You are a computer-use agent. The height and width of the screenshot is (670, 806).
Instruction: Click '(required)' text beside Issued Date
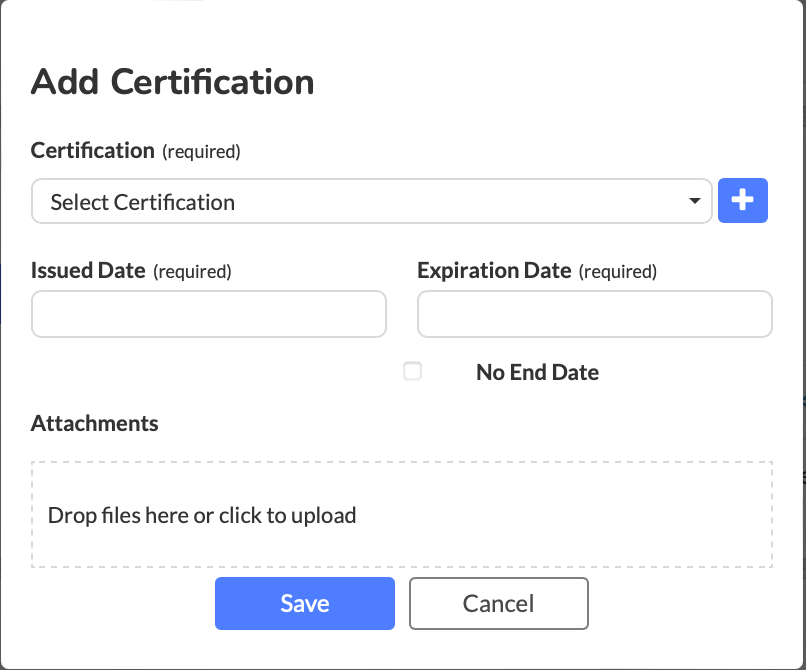click(x=192, y=272)
